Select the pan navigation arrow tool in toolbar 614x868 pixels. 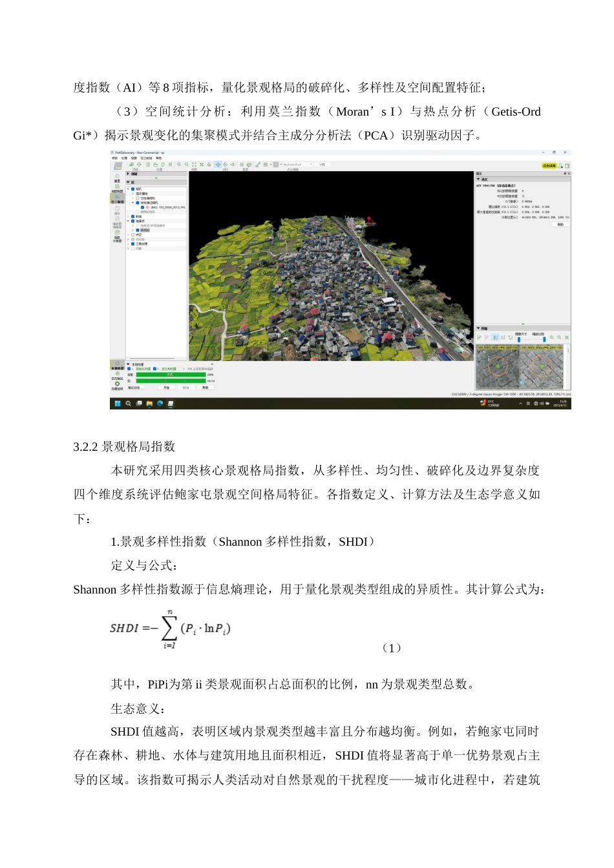pos(218,165)
